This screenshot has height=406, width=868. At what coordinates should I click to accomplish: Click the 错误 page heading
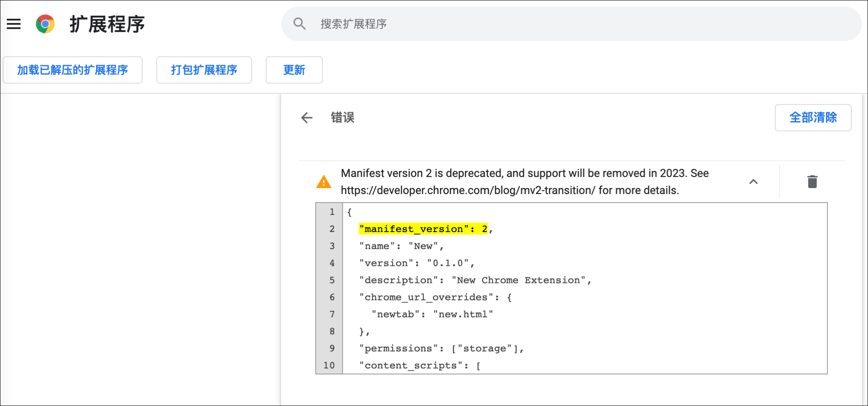(x=342, y=118)
